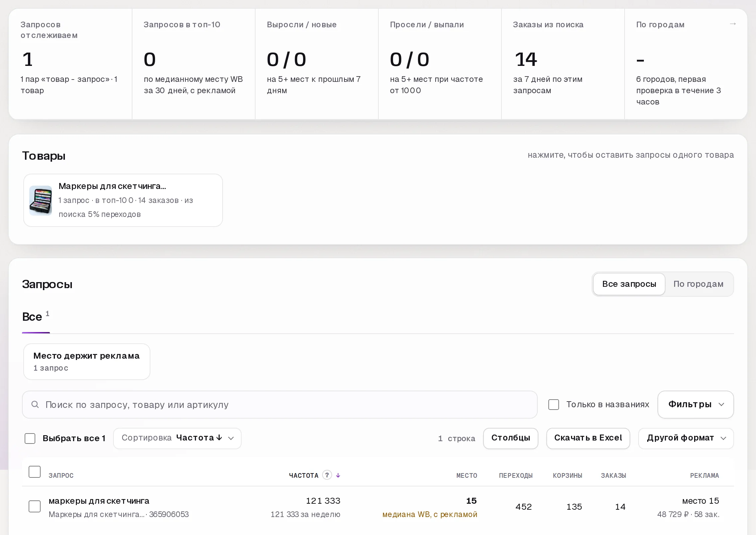Click Скачать в Excel button
The width and height of the screenshot is (756, 535).
588,438
